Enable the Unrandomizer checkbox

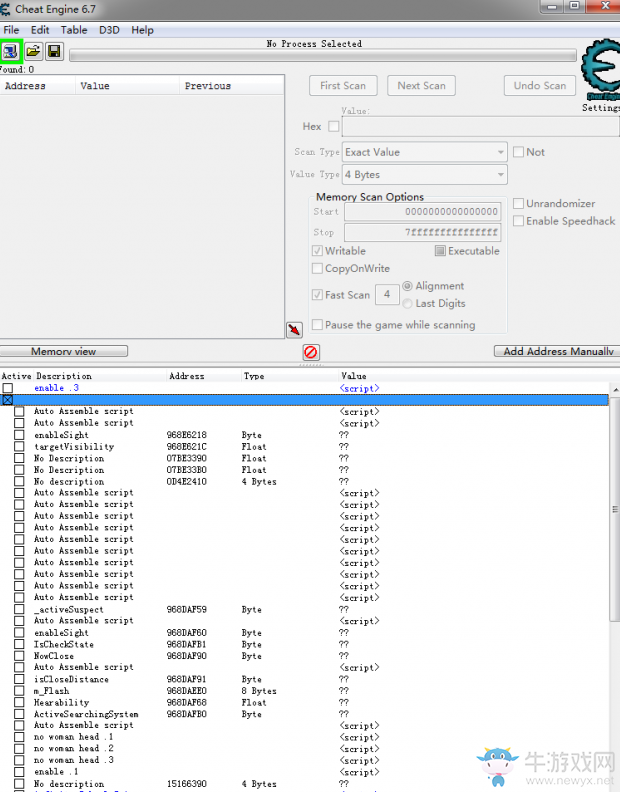[518, 204]
